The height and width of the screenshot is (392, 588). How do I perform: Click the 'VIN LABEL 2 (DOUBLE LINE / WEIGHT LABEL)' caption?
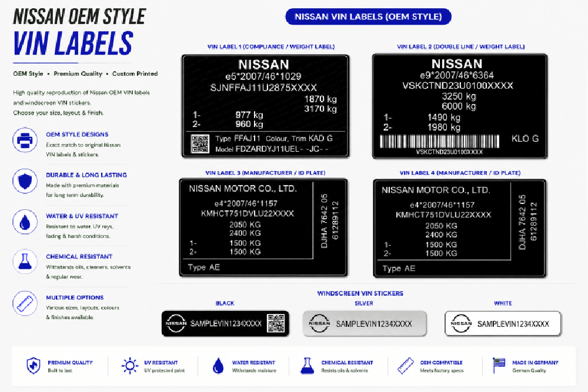pyautogui.click(x=460, y=47)
